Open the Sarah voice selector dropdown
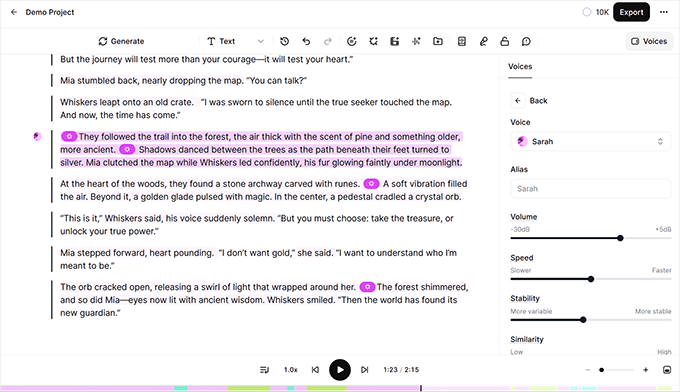 tap(591, 141)
